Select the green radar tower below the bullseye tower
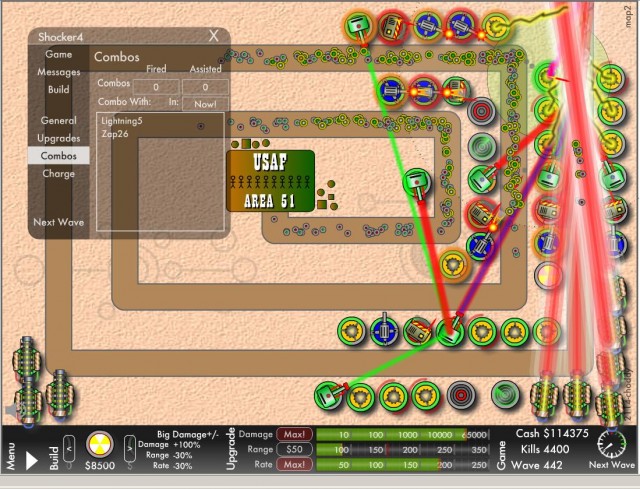This screenshot has width=640, height=489. point(482,147)
